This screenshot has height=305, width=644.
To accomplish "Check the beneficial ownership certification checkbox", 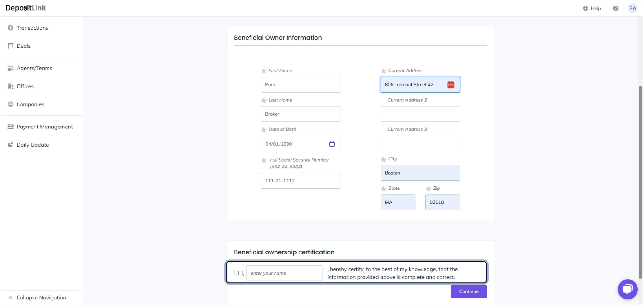I will pos(236,273).
